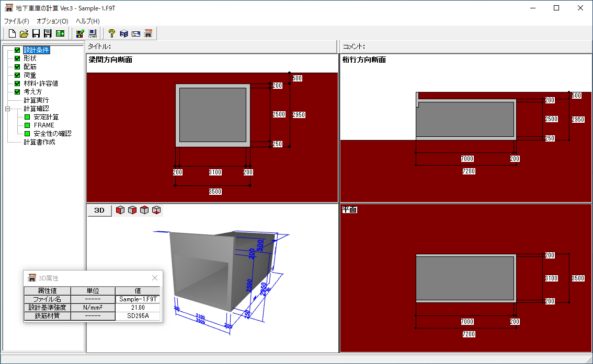Select the 配筋 tree item

tap(30, 67)
